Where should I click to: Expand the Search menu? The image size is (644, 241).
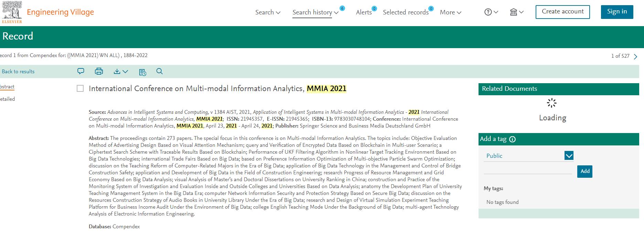pos(268,12)
